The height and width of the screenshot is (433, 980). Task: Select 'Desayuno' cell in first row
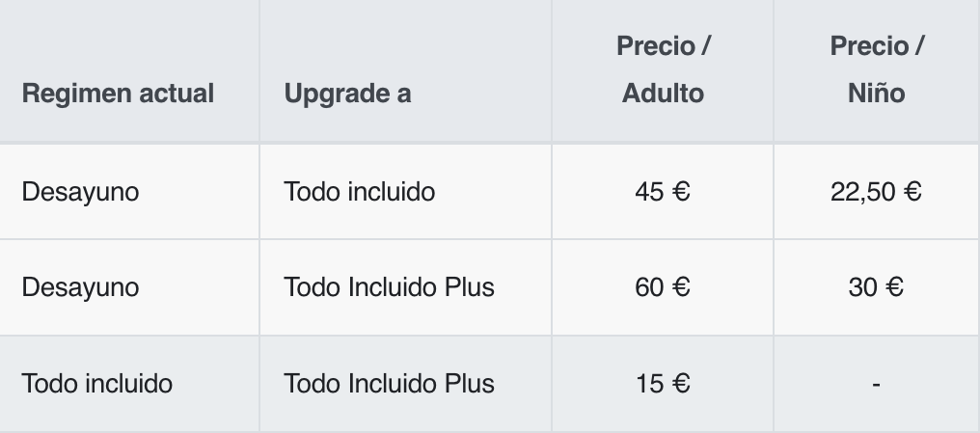tap(81, 192)
